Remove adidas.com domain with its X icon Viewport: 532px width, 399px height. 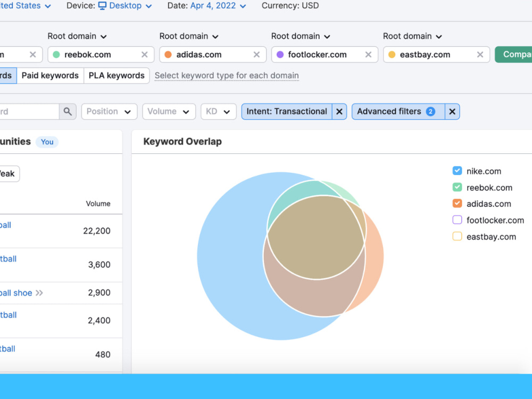(x=256, y=55)
